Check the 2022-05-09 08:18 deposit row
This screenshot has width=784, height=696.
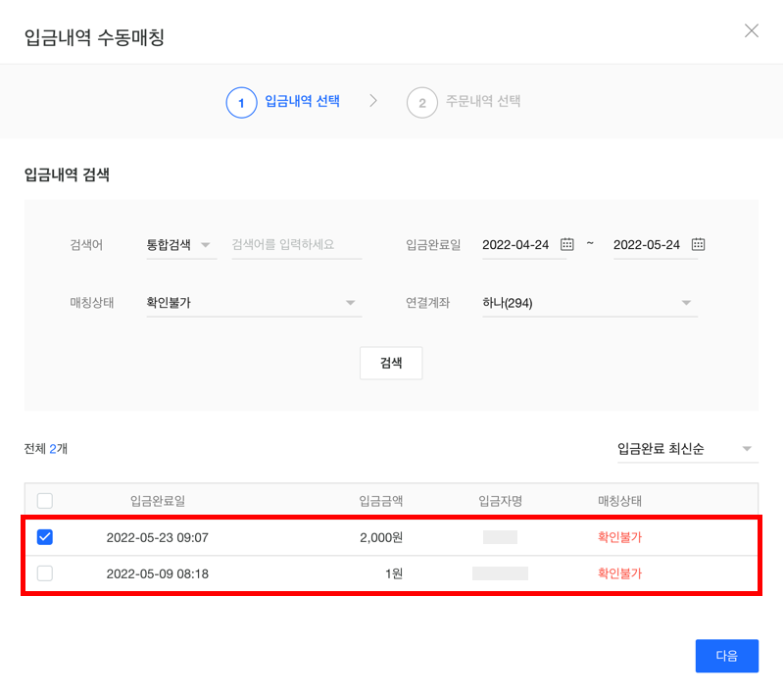pyautogui.click(x=45, y=573)
